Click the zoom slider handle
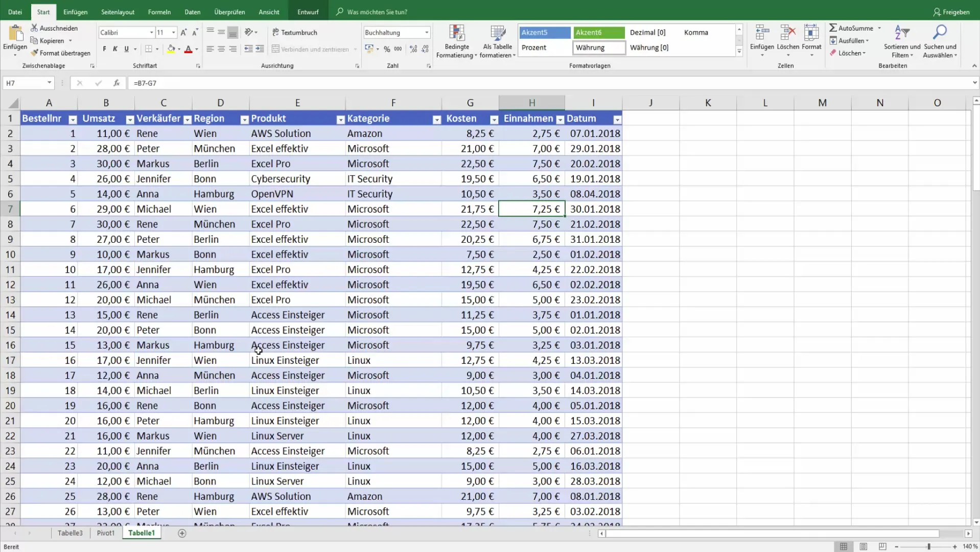Screen dimensions: 980x552 pyautogui.click(x=928, y=546)
